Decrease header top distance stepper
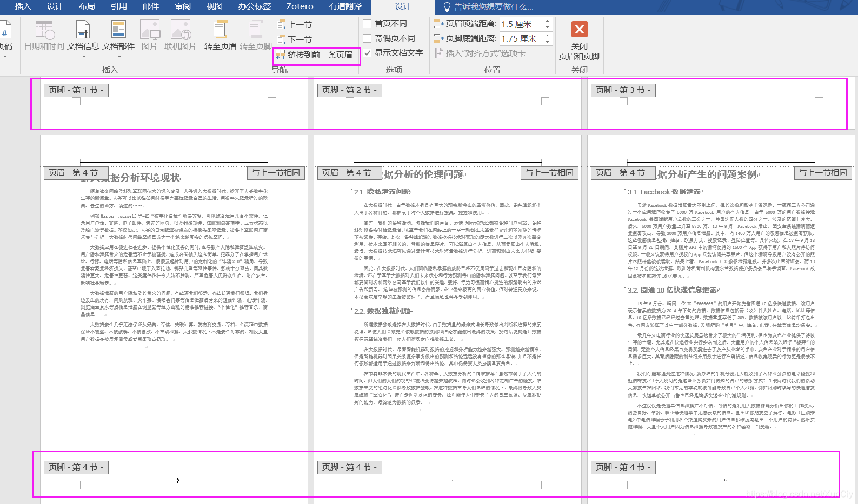This screenshot has height=504, width=858. tap(547, 27)
